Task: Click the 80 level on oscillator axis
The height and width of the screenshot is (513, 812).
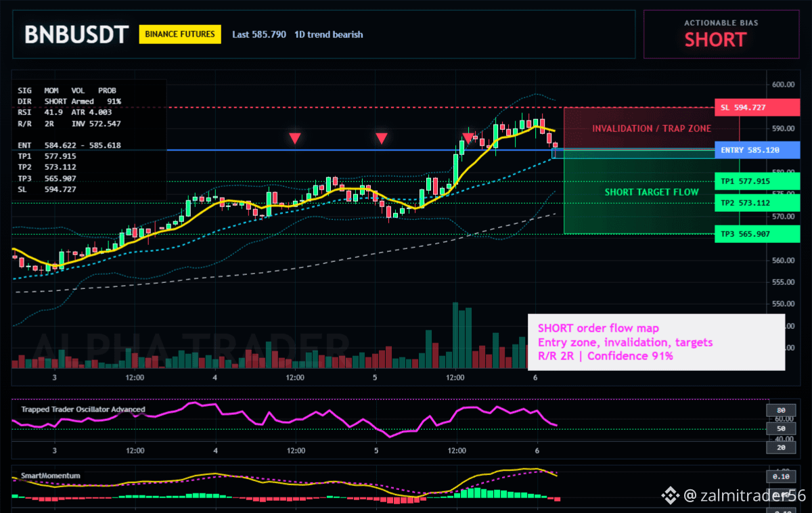Action: pyautogui.click(x=780, y=410)
